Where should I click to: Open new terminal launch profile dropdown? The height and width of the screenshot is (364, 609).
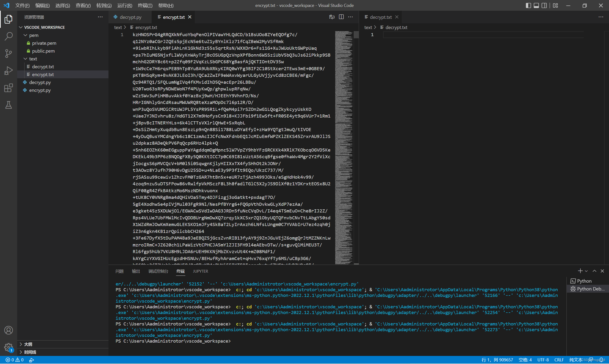pyautogui.click(x=586, y=271)
